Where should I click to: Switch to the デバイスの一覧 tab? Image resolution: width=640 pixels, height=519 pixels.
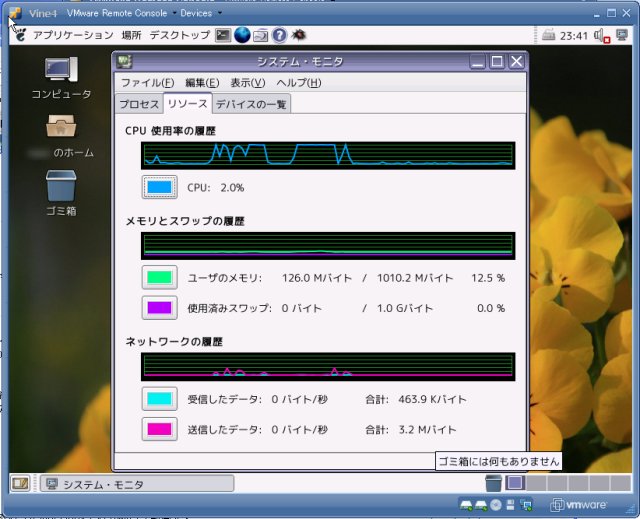coord(251,104)
